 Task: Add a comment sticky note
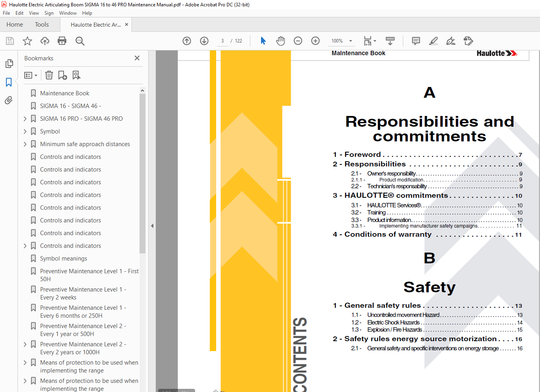pos(416,41)
